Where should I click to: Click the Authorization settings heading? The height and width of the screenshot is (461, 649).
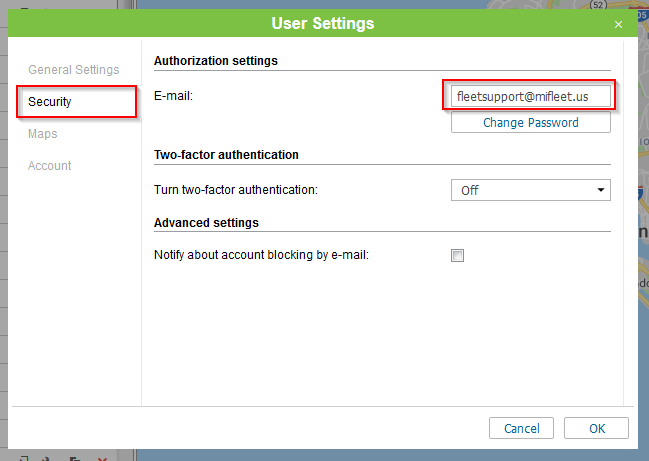[216, 61]
